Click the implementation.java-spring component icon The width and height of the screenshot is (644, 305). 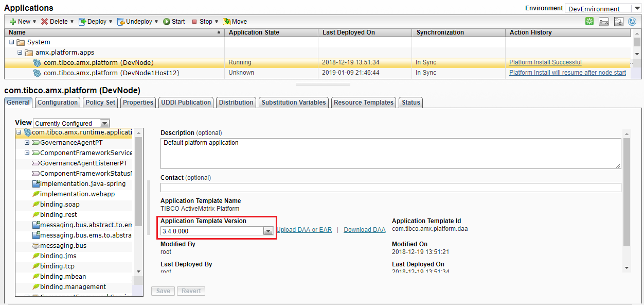(x=36, y=184)
